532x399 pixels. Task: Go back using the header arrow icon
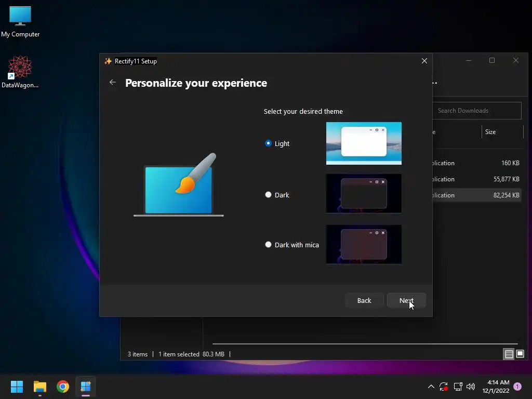pyautogui.click(x=113, y=82)
